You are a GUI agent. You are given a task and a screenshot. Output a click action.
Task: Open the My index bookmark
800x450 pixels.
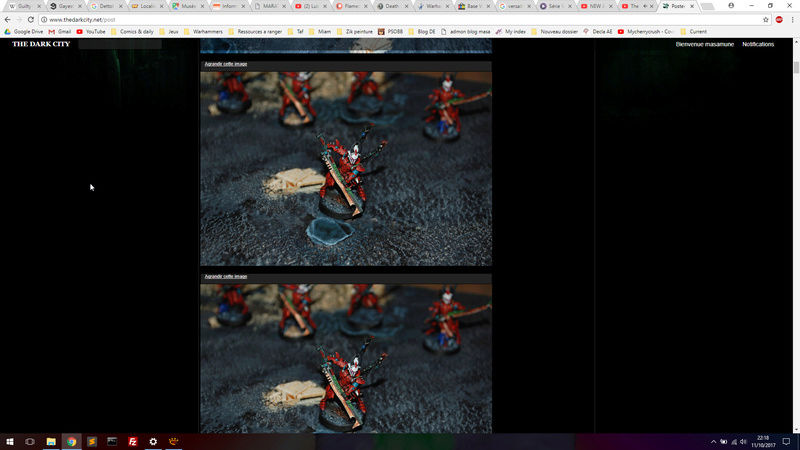click(511, 32)
